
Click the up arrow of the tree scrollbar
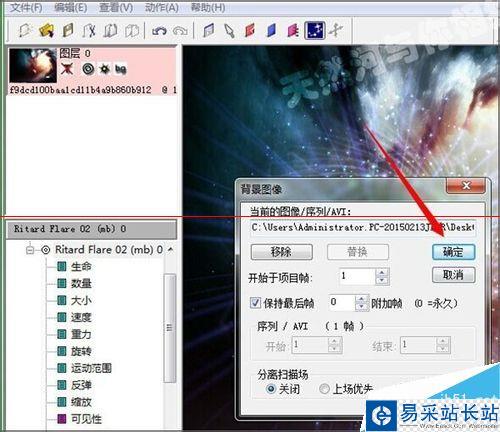click(x=171, y=250)
